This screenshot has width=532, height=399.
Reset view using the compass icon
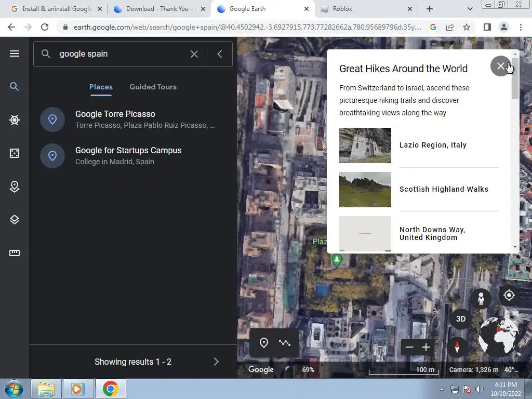click(x=457, y=347)
